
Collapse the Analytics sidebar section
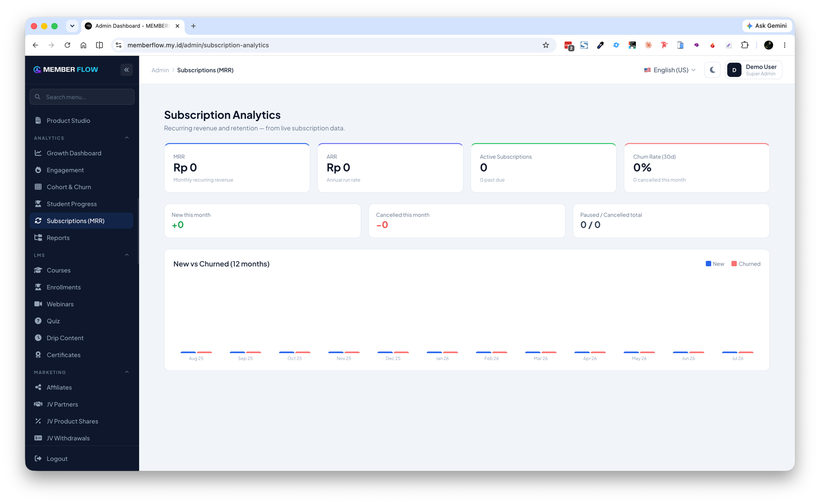pyautogui.click(x=127, y=138)
